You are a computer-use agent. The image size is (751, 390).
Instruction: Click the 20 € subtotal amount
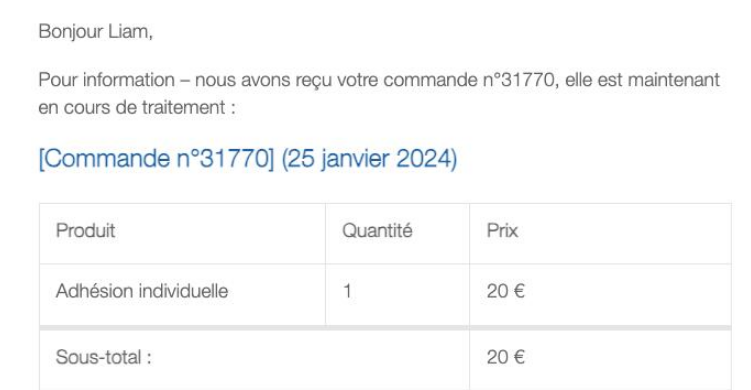pos(506,357)
